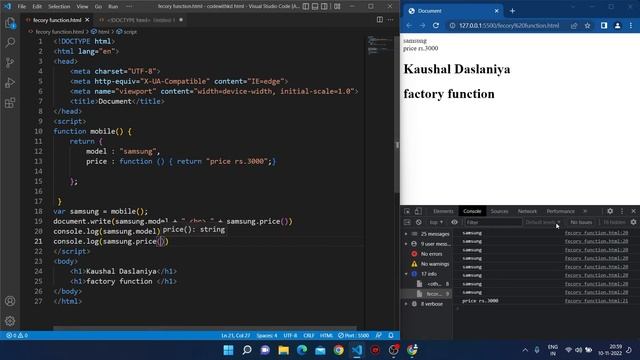
Task: Expand the 8 verbose group
Action: coord(406,304)
